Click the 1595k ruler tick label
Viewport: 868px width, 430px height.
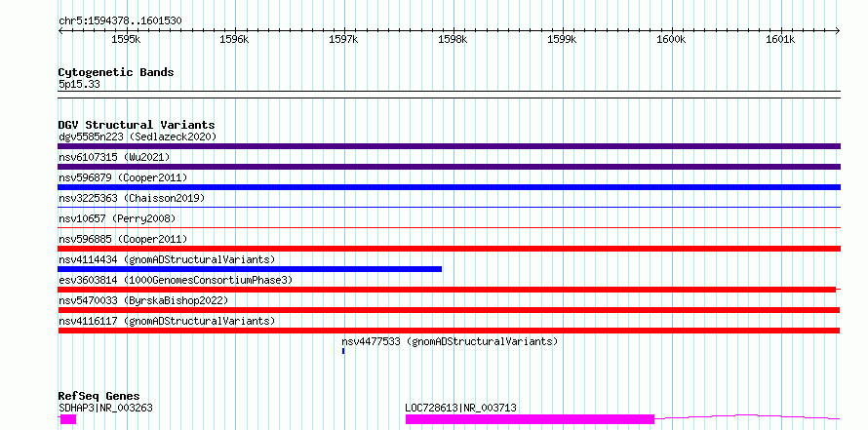[x=126, y=40]
